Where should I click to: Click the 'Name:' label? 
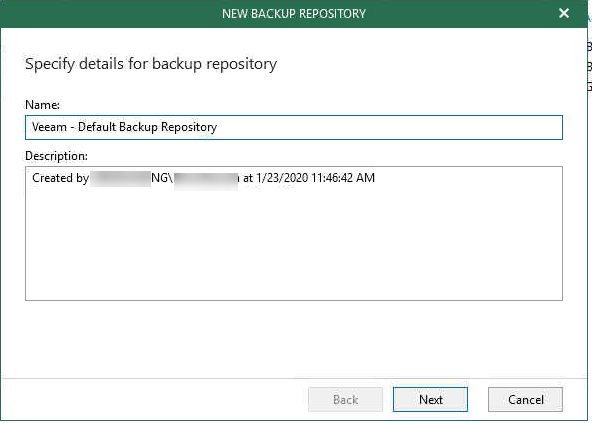coord(42,105)
